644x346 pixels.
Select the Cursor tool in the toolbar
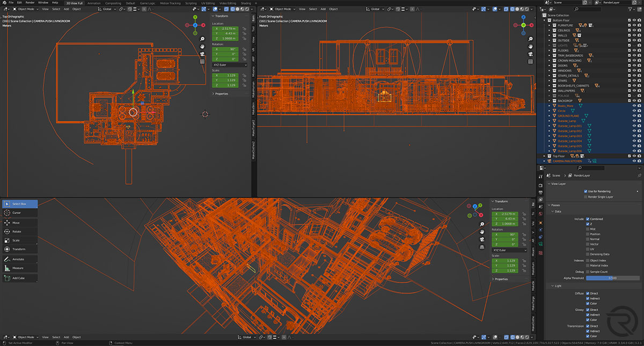pos(20,213)
